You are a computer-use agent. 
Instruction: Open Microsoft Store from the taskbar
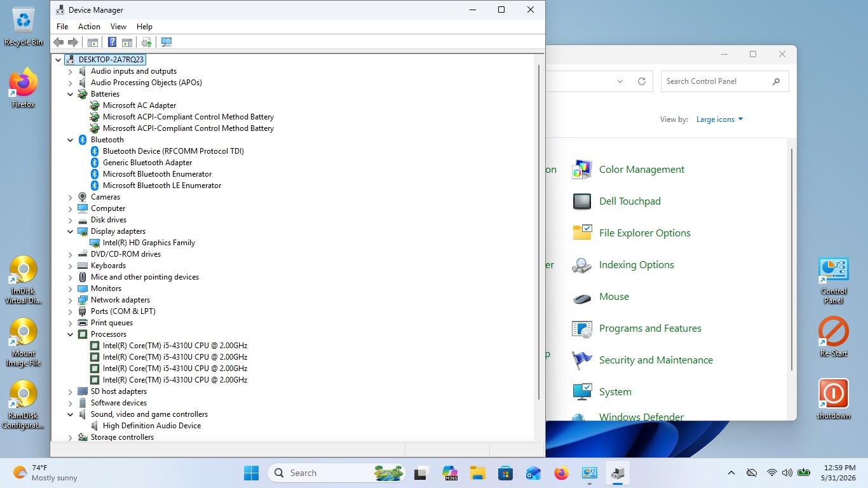pyautogui.click(x=506, y=473)
